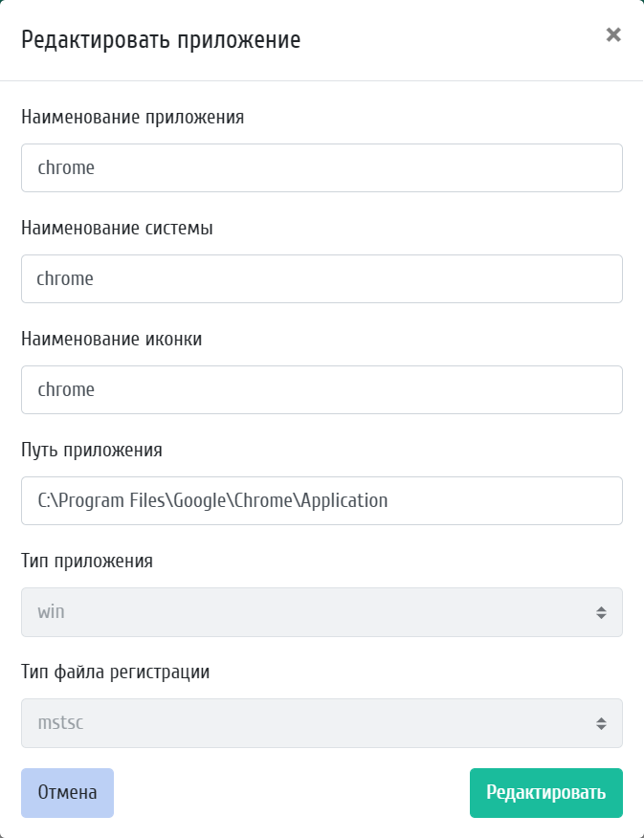Click the arrows icon in mstsc selector
Viewport: 644px width, 838px height.
coord(601,723)
